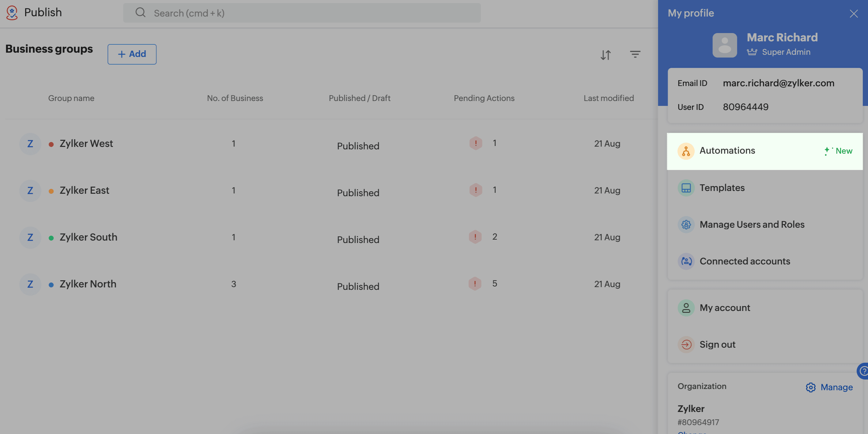Select Sign out

point(764,344)
